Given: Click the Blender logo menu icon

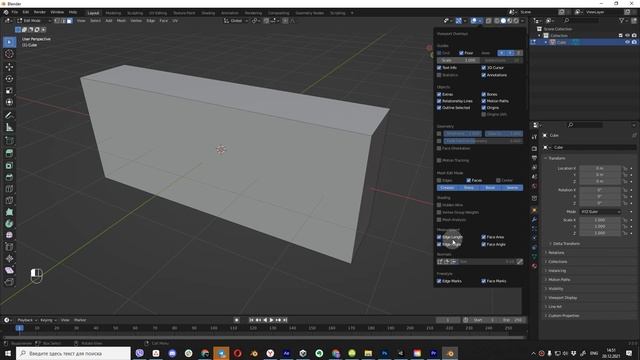Looking at the screenshot, I should (6, 12).
